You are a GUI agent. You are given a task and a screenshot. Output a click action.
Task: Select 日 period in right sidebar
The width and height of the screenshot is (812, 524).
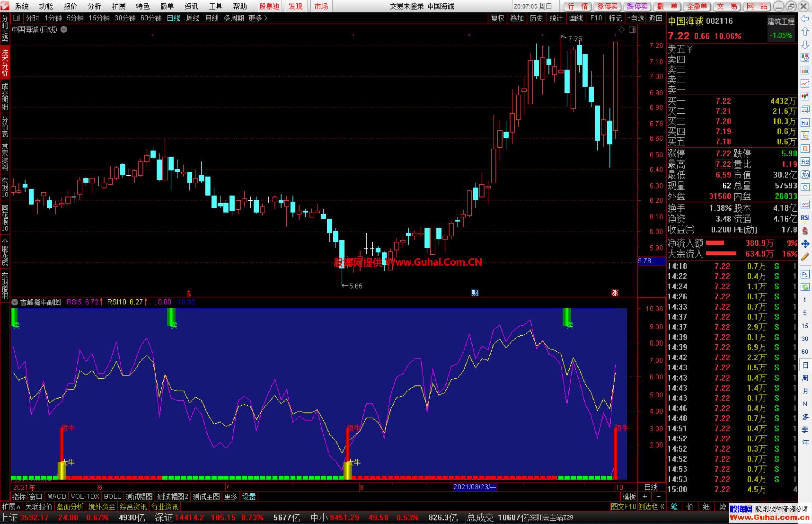click(x=805, y=365)
